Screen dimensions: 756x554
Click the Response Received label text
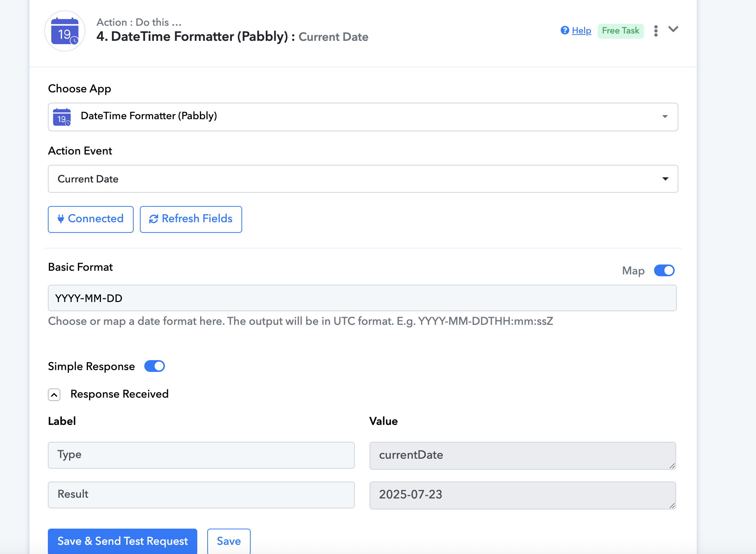120,394
